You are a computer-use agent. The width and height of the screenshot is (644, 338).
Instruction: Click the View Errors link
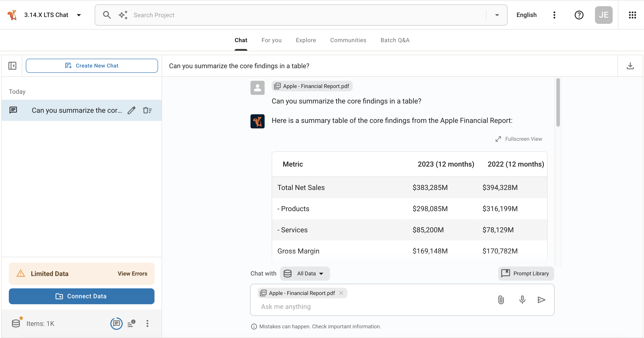tap(132, 274)
